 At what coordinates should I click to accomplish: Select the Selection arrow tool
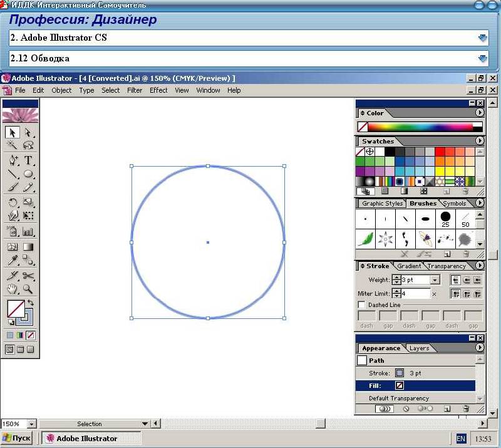point(13,132)
